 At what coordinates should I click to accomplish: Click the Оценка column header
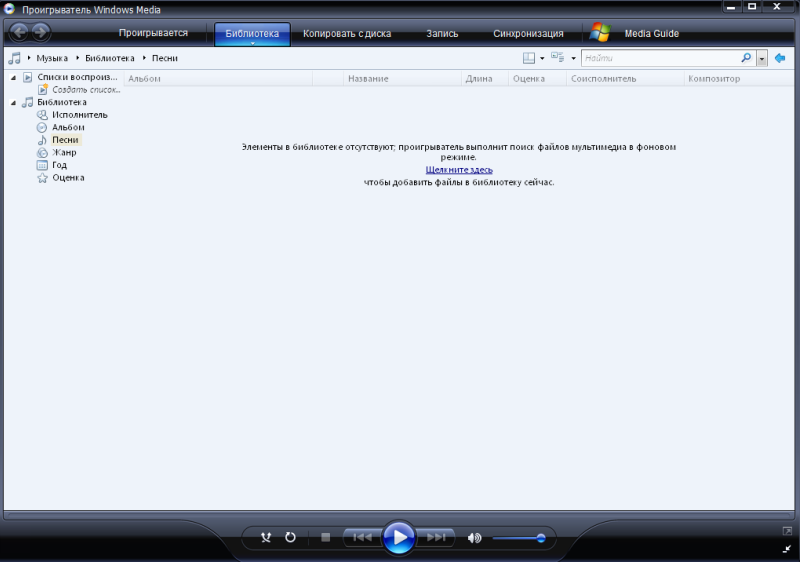[x=537, y=79]
